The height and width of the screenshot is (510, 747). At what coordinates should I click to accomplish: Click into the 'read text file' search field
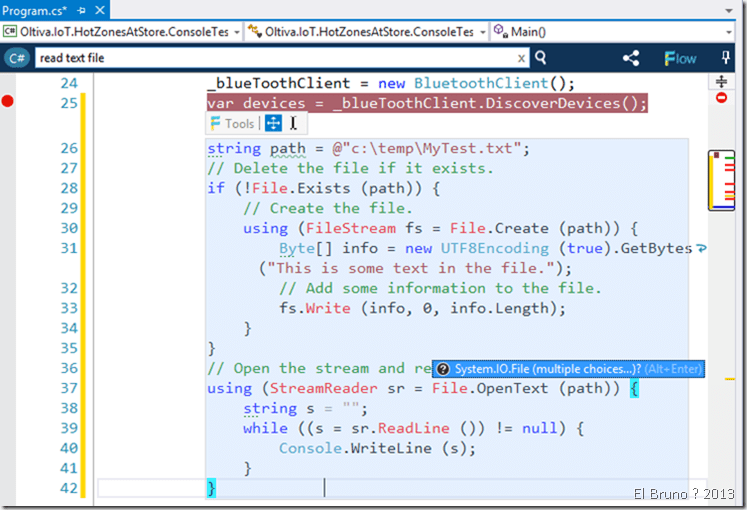(x=270, y=58)
